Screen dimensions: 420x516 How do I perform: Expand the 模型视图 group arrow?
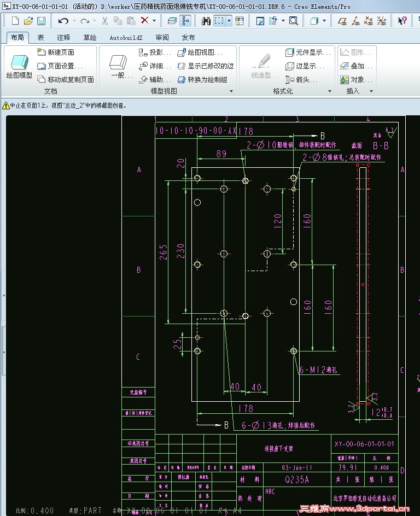(231, 91)
